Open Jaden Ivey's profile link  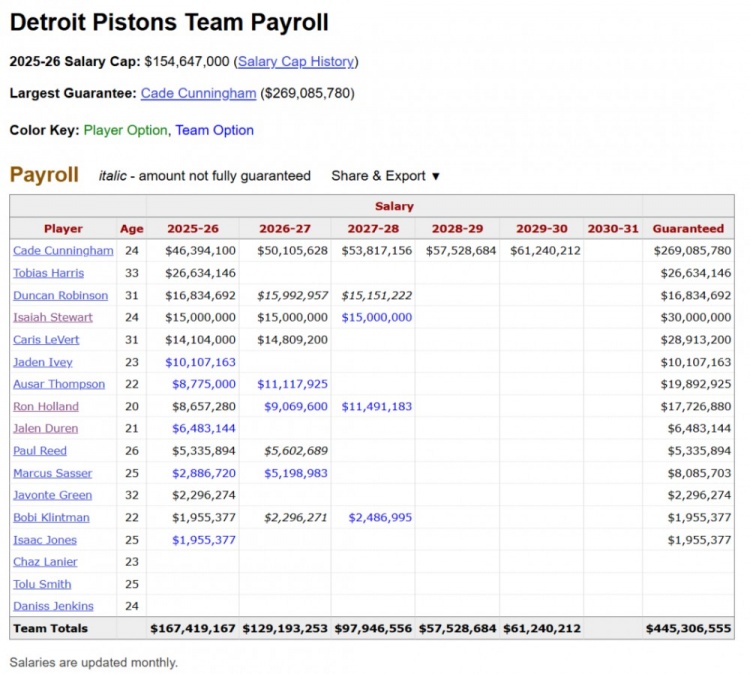coord(43,362)
